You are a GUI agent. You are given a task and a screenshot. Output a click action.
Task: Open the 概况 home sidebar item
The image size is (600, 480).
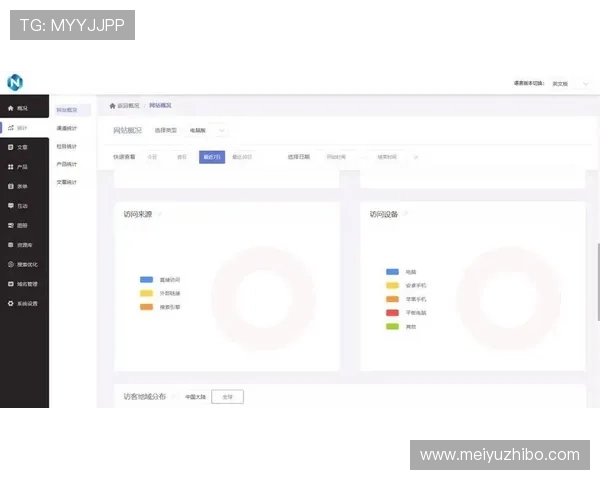(x=24, y=108)
